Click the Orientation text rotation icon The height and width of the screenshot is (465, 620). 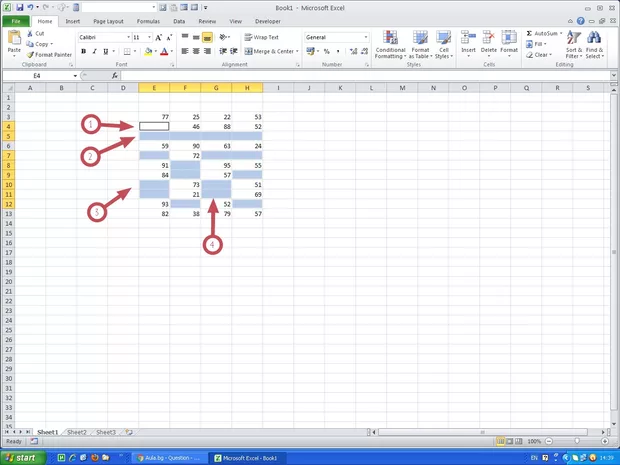(223, 37)
